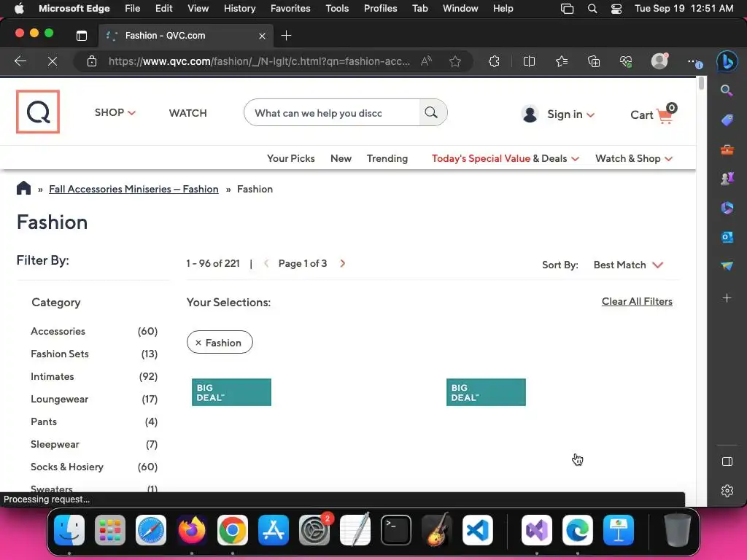Open Browser essentials heart icon
The width and height of the screenshot is (747, 560).
tap(626, 61)
